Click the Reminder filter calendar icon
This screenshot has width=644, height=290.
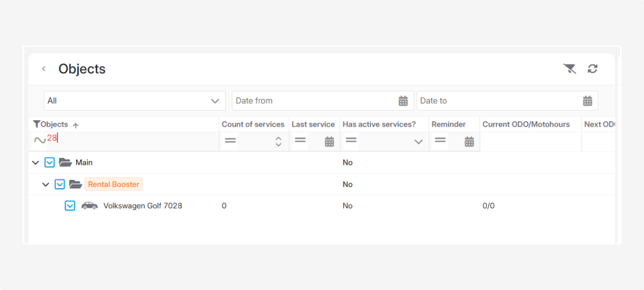tap(469, 142)
